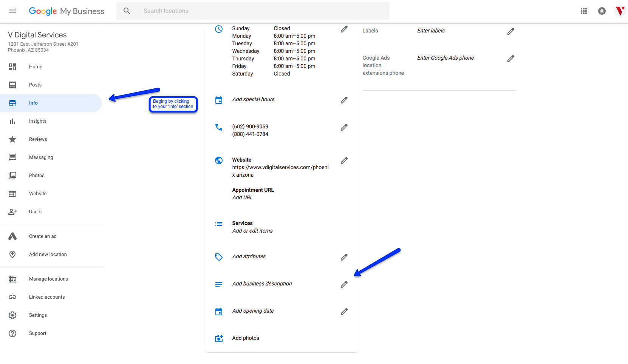Click the Services list icon
This screenshot has height=364, width=628.
(x=219, y=224)
